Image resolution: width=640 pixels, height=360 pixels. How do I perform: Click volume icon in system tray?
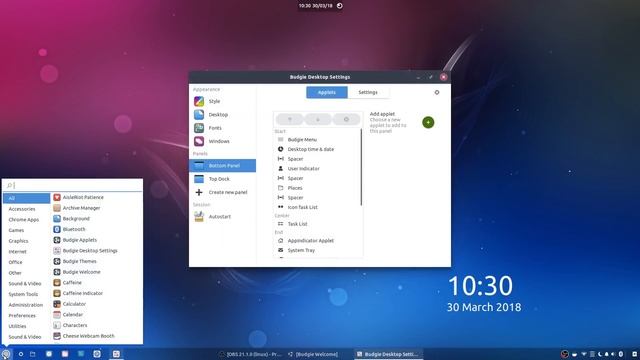point(613,354)
